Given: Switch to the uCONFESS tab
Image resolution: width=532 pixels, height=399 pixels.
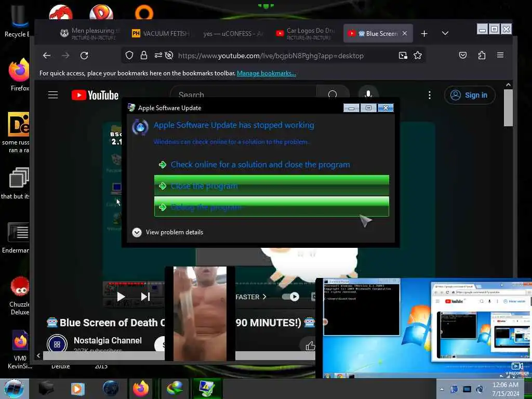Looking at the screenshot, I should [232, 34].
